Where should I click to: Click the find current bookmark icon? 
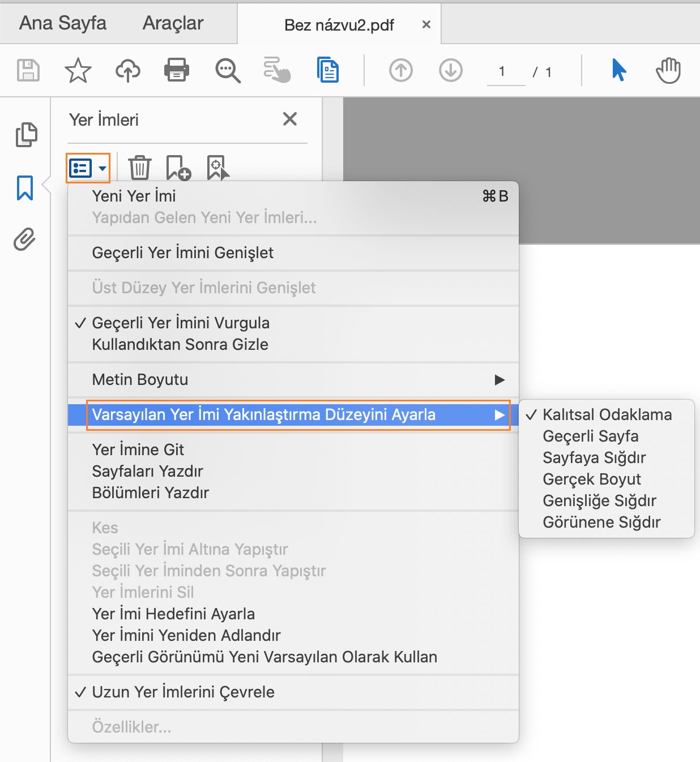[x=218, y=168]
